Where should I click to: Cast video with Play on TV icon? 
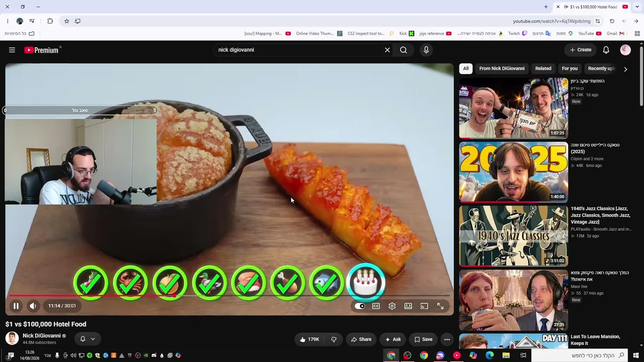tap(424, 306)
